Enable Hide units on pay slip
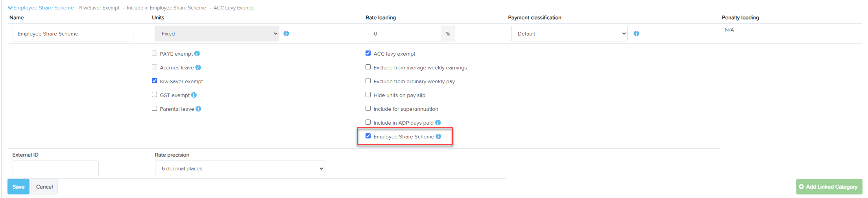 tap(368, 95)
